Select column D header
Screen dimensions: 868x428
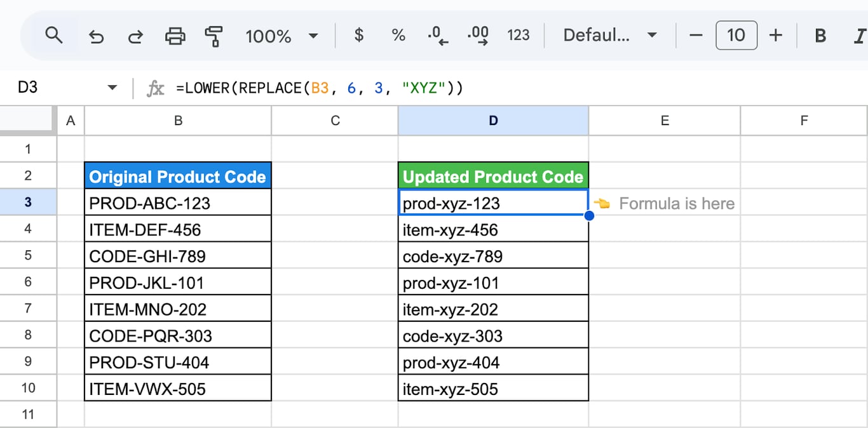point(494,121)
